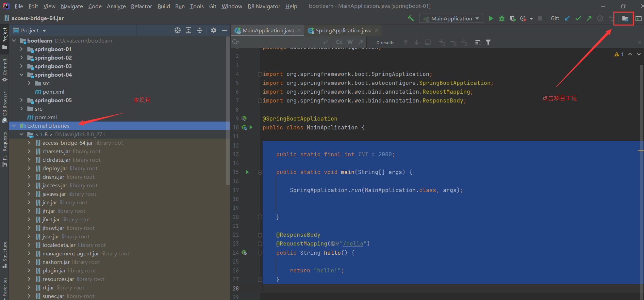Select the springboot-05 module

[53, 100]
